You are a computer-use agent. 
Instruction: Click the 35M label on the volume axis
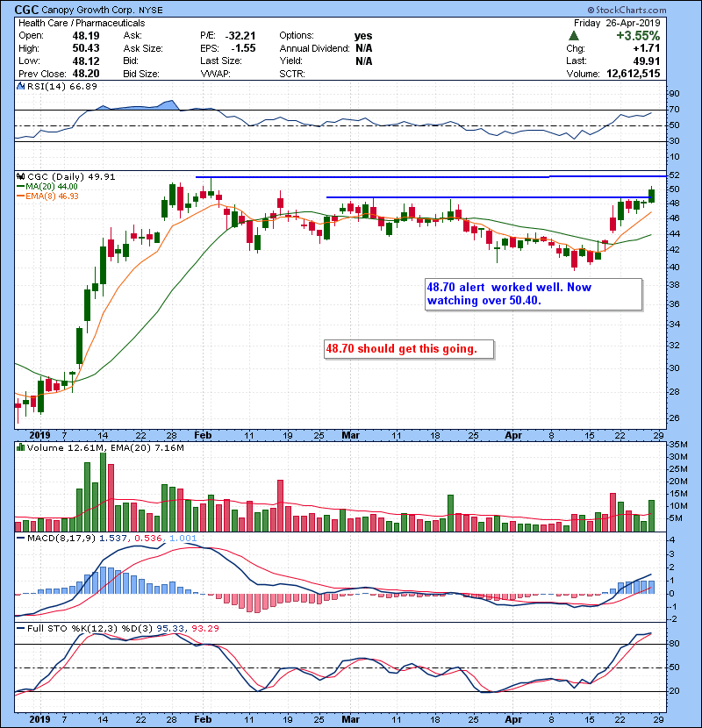677,445
